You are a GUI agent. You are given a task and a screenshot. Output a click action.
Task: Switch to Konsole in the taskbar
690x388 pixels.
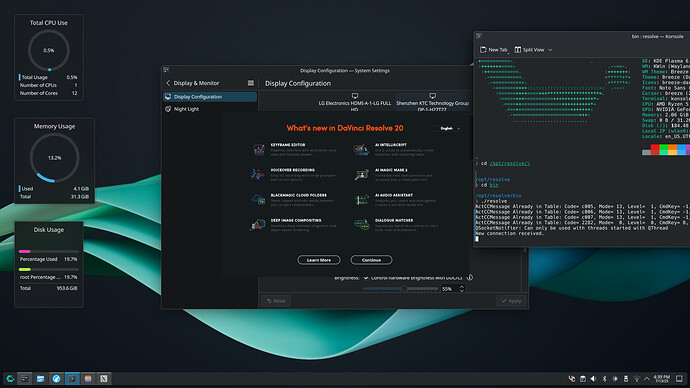[x=72, y=378]
